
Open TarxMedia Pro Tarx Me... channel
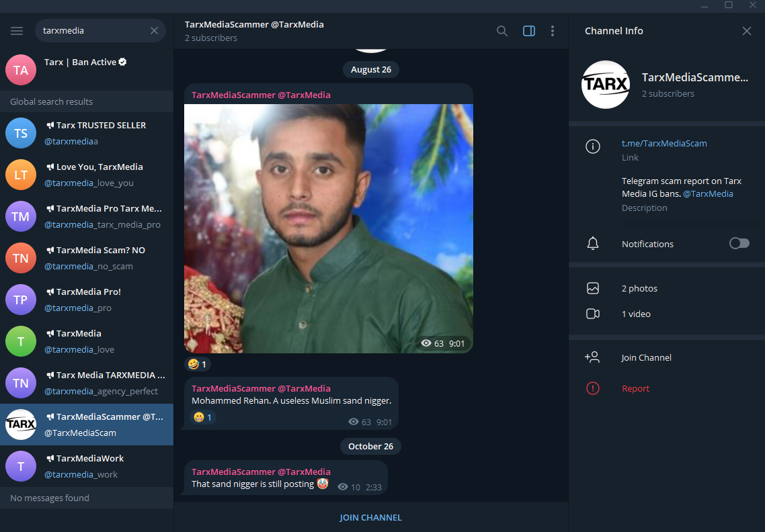click(87, 216)
